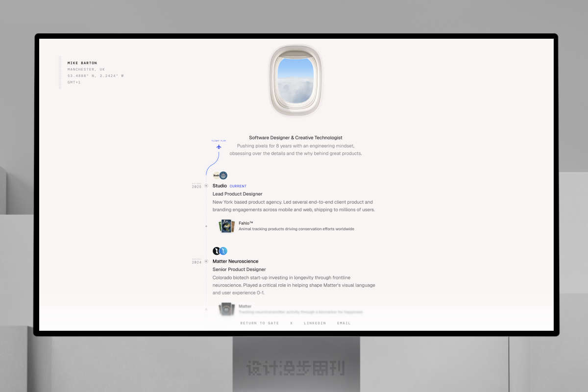
Task: Click the GMT+1 timezone text
Action: [x=74, y=82]
